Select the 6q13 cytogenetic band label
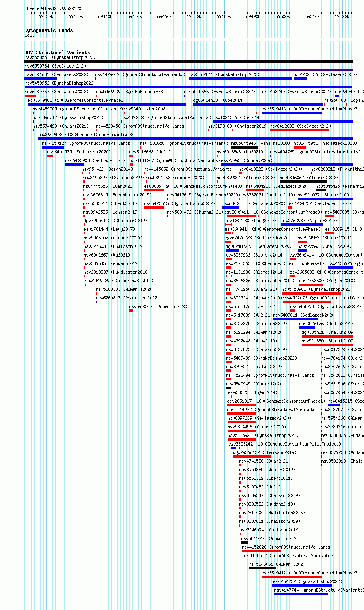This screenshot has height=610, width=364. pos(29,36)
